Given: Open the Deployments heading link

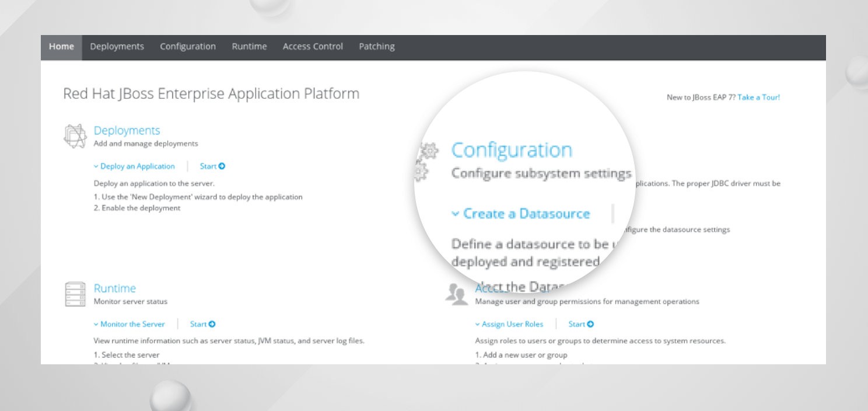Looking at the screenshot, I should 127,130.
